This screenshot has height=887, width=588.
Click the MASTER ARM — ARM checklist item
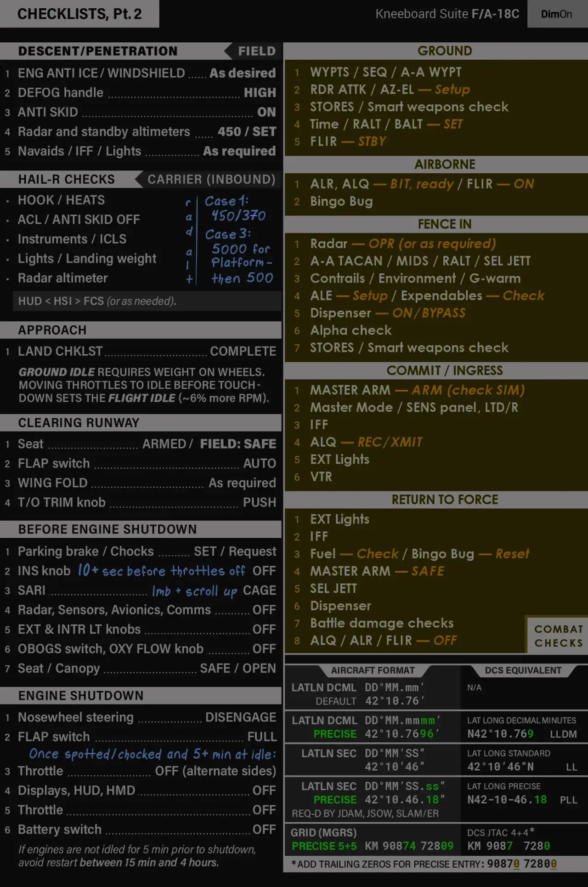point(417,390)
